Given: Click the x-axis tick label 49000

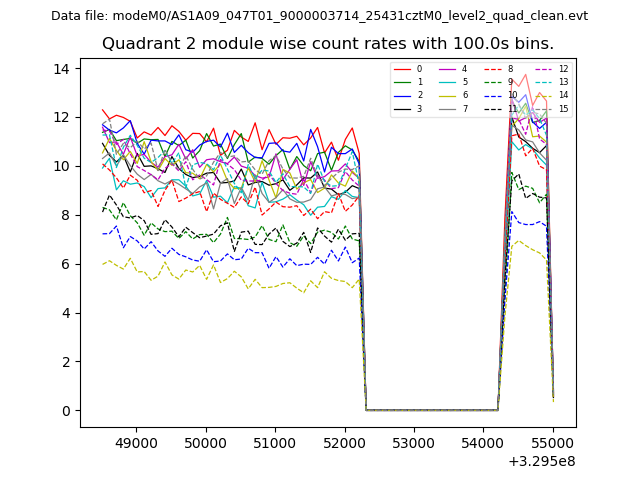Looking at the screenshot, I should tap(136, 442).
